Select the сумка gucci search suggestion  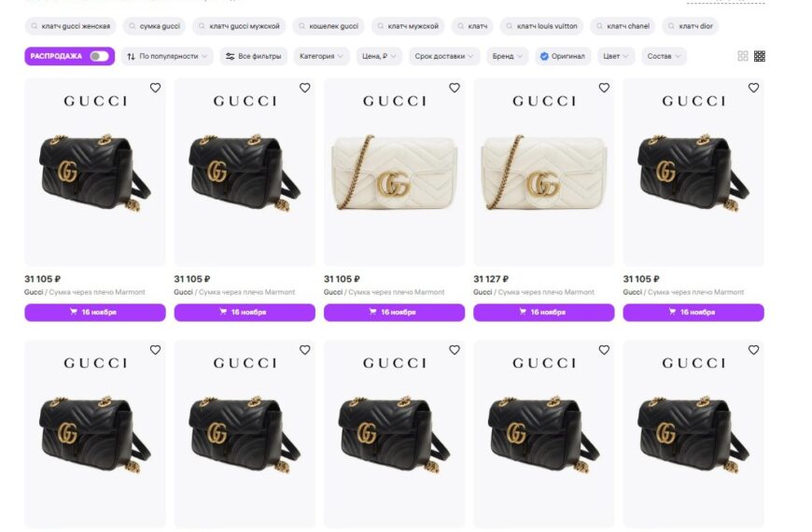click(154, 26)
